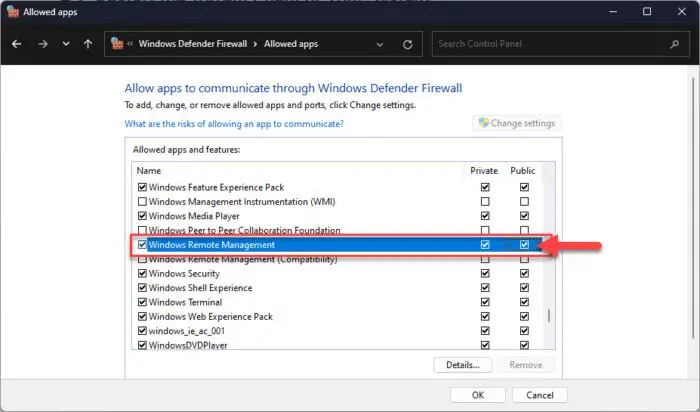Click the apps list scrollbar thumb
Screen dimensions: 700x412
(549, 316)
